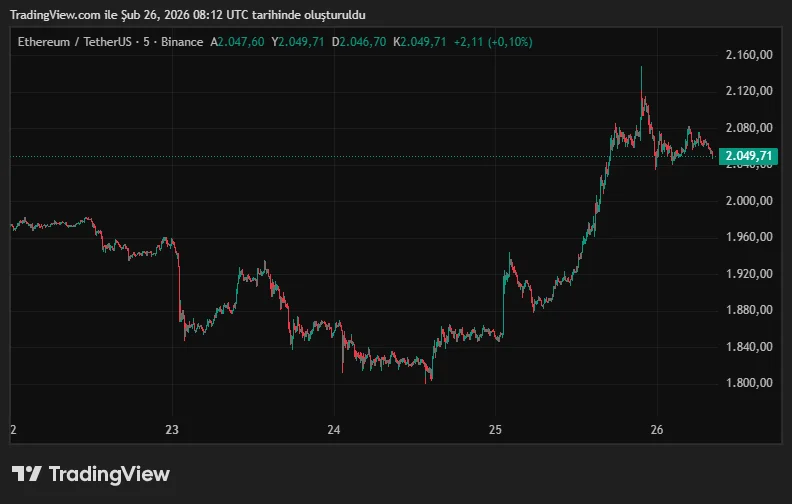The width and height of the screenshot is (792, 504).
Task: Click the open value A2.047,60
Action: point(237,42)
